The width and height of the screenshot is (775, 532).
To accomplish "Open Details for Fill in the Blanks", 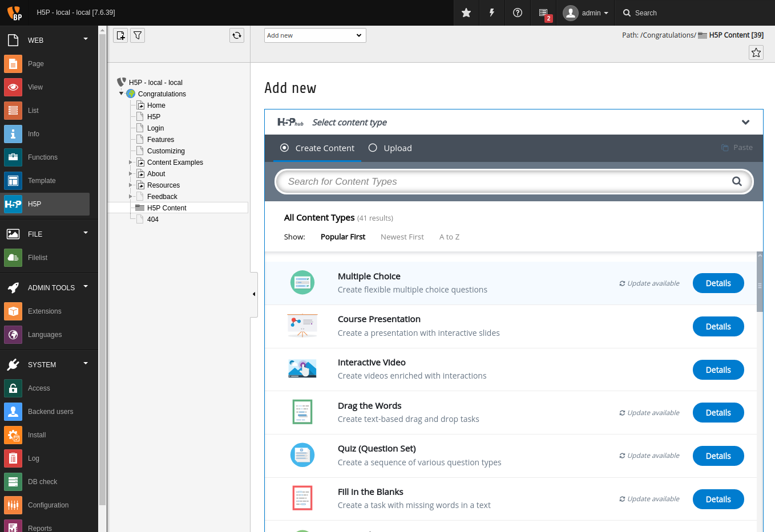I will tap(719, 499).
